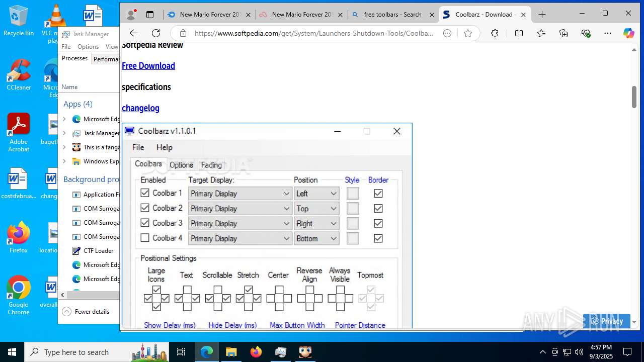Open the File menu in Coolbarz

138,147
